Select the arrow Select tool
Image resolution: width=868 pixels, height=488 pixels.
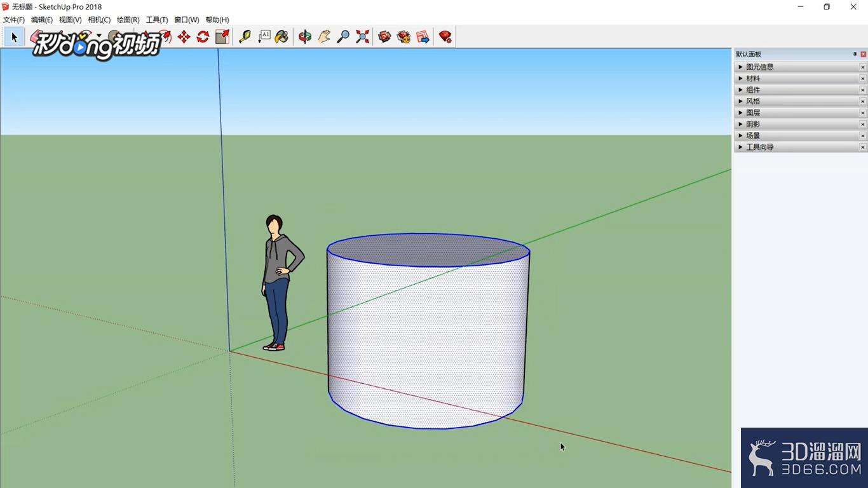(x=14, y=37)
